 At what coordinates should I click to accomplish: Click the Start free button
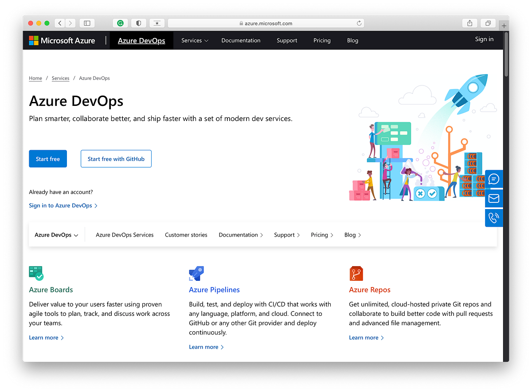[47, 159]
